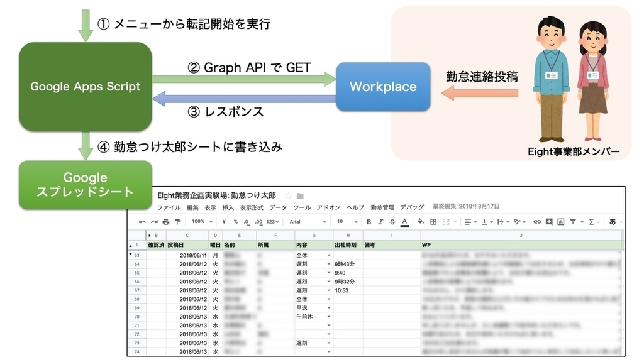The width and height of the screenshot is (644, 362).
Task: Open the font size 10 dropdown
Action: point(347,222)
